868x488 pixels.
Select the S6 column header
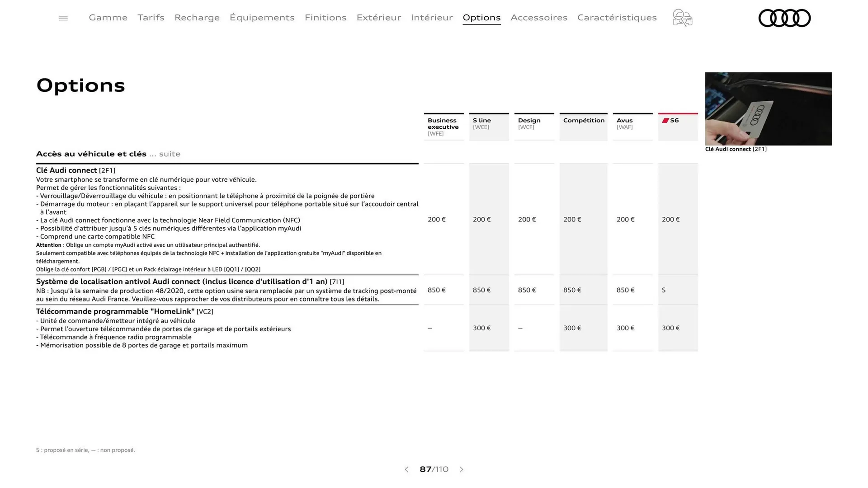[675, 121]
